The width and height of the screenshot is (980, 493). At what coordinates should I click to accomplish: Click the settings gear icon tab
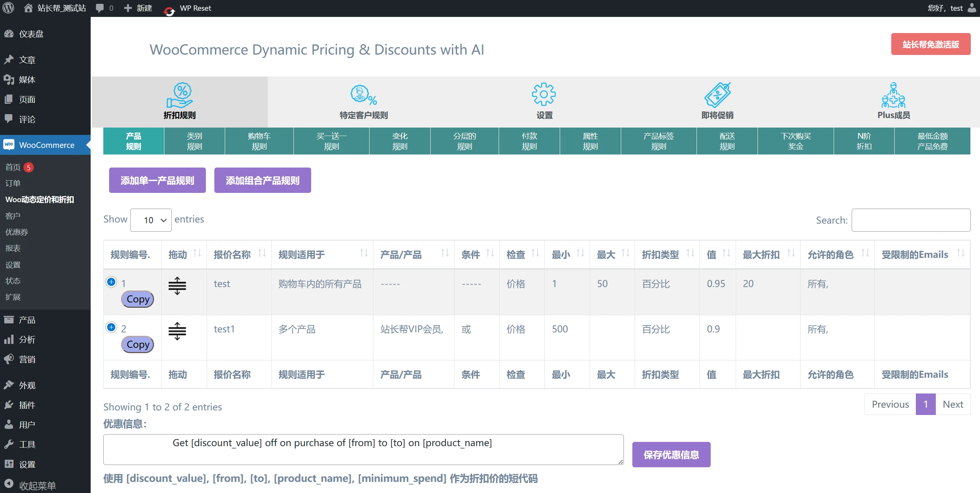coord(544,94)
